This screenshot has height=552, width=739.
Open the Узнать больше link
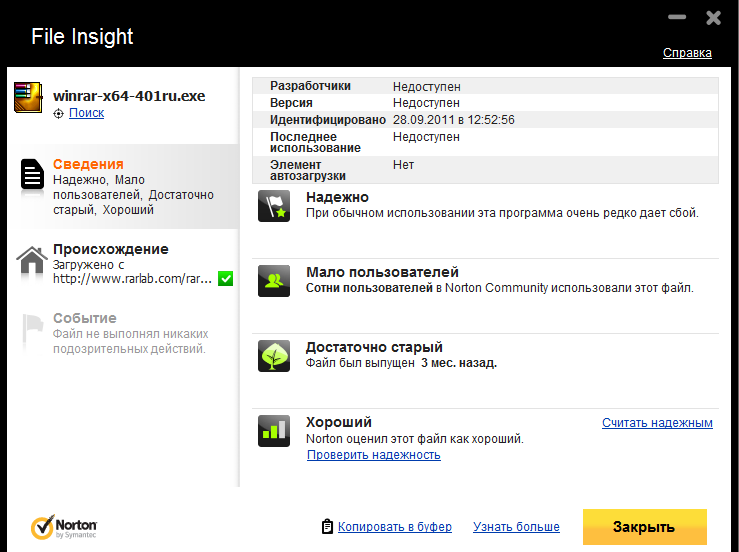[516, 527]
